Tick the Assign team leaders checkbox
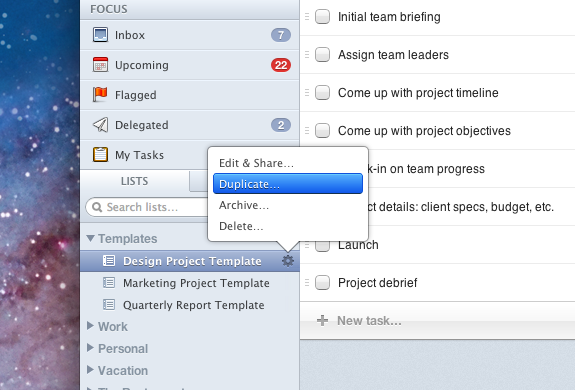The width and height of the screenshot is (575, 390). click(x=322, y=55)
